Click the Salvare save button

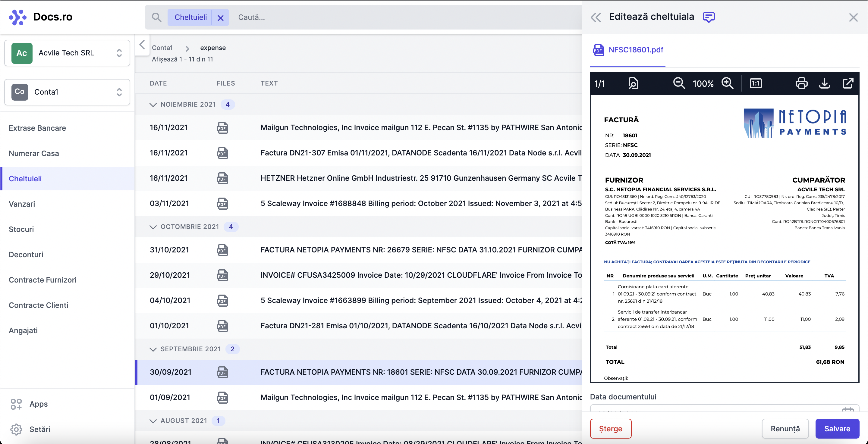pos(837,429)
